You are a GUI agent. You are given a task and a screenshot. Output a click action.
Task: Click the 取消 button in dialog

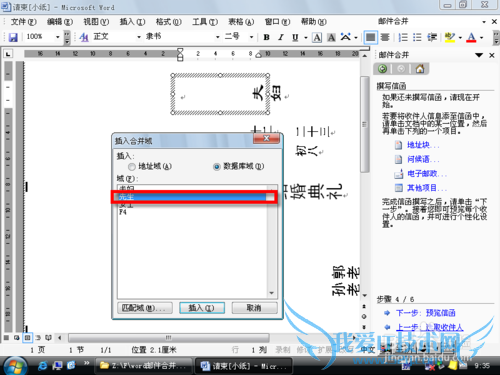(x=254, y=308)
